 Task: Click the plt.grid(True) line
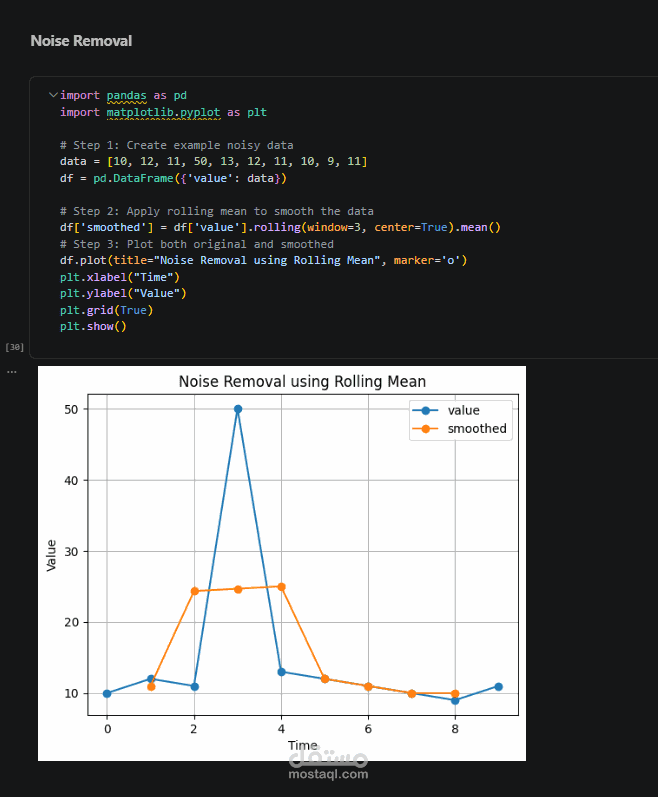(x=107, y=310)
